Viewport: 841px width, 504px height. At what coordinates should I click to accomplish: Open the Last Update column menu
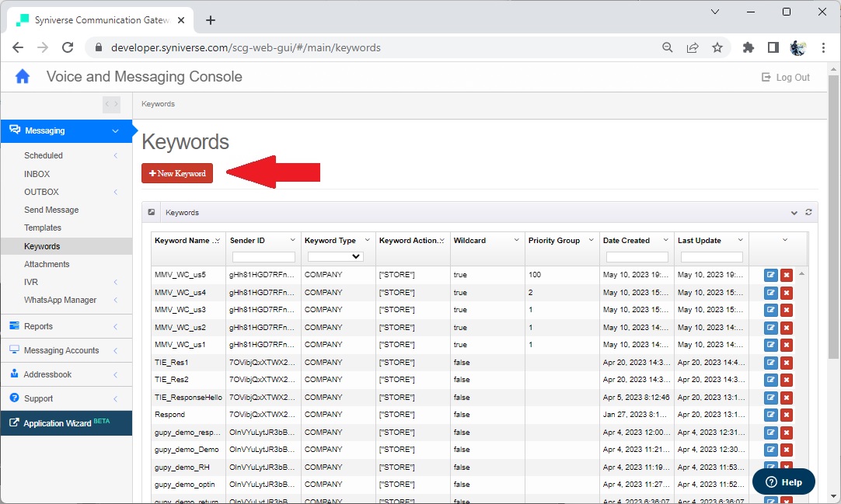click(x=740, y=240)
